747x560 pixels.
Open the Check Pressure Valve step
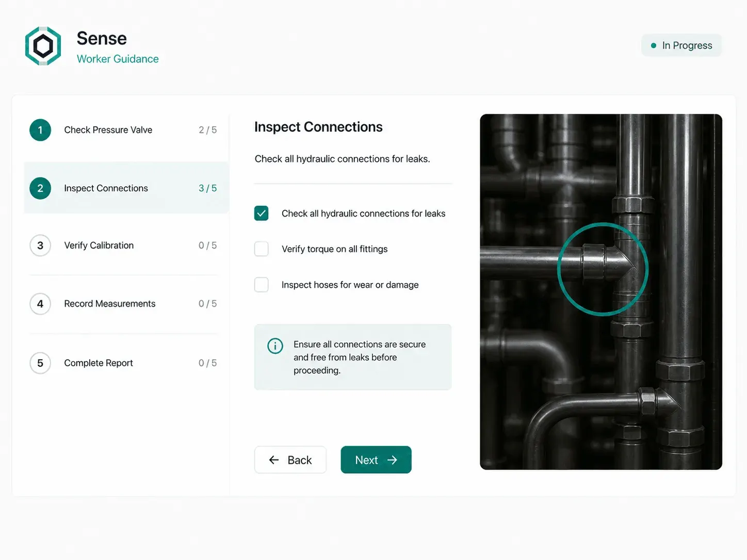tap(126, 130)
